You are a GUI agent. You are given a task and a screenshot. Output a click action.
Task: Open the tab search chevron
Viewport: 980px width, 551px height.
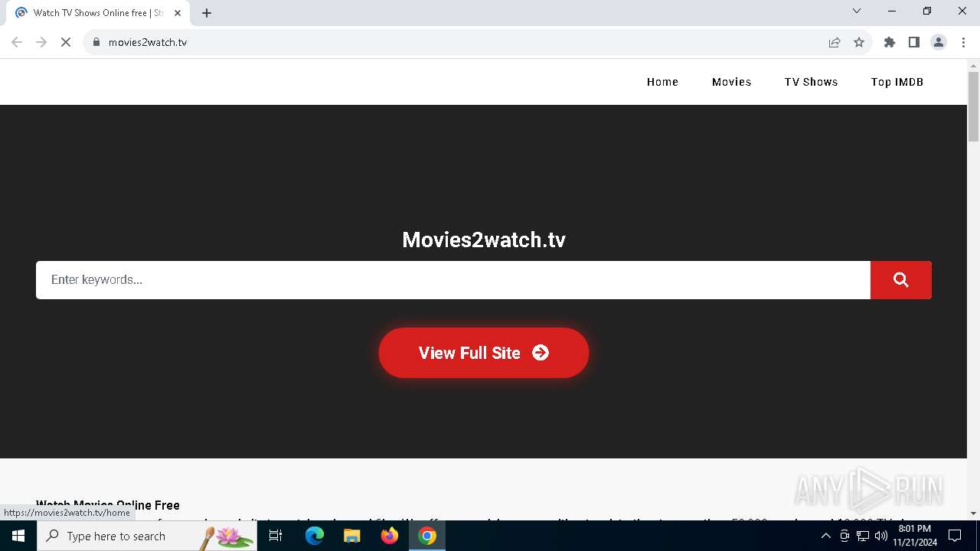pyautogui.click(x=857, y=11)
